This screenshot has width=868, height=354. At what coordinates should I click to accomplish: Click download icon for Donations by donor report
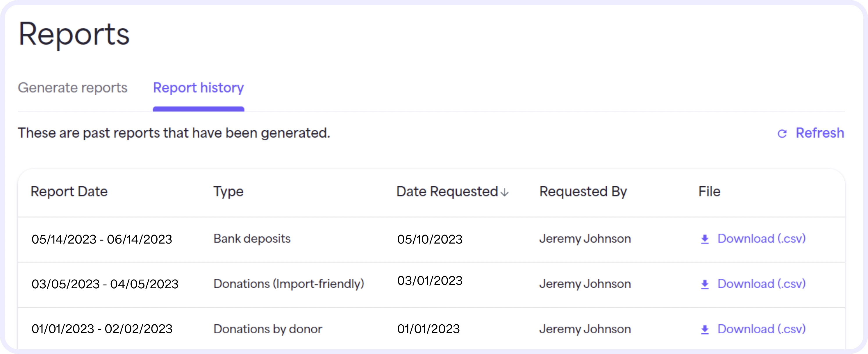point(705,329)
